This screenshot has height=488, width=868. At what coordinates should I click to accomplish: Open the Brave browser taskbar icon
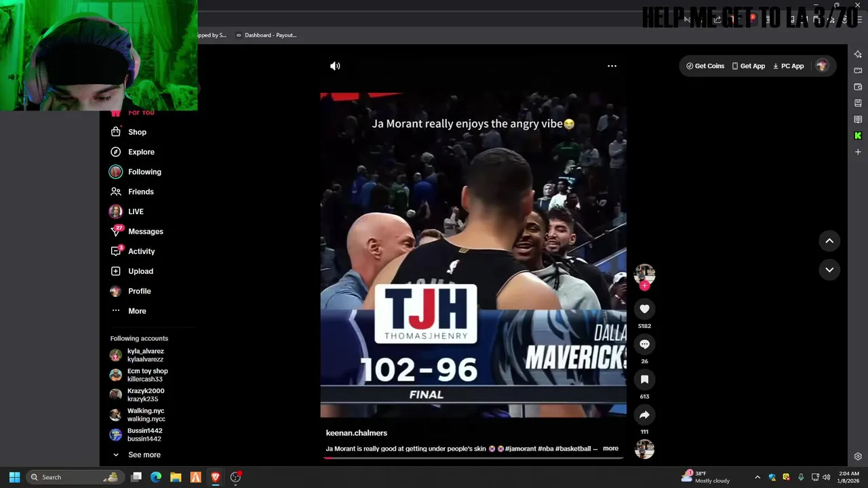pos(216,477)
